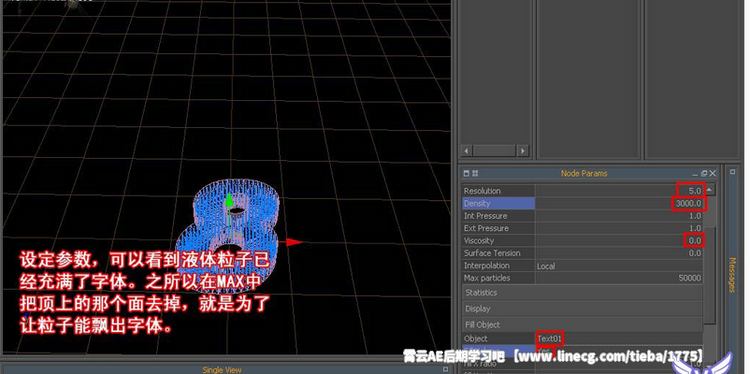Collapse the Fill Object section
This screenshot has width=750, height=374.
tap(583, 324)
